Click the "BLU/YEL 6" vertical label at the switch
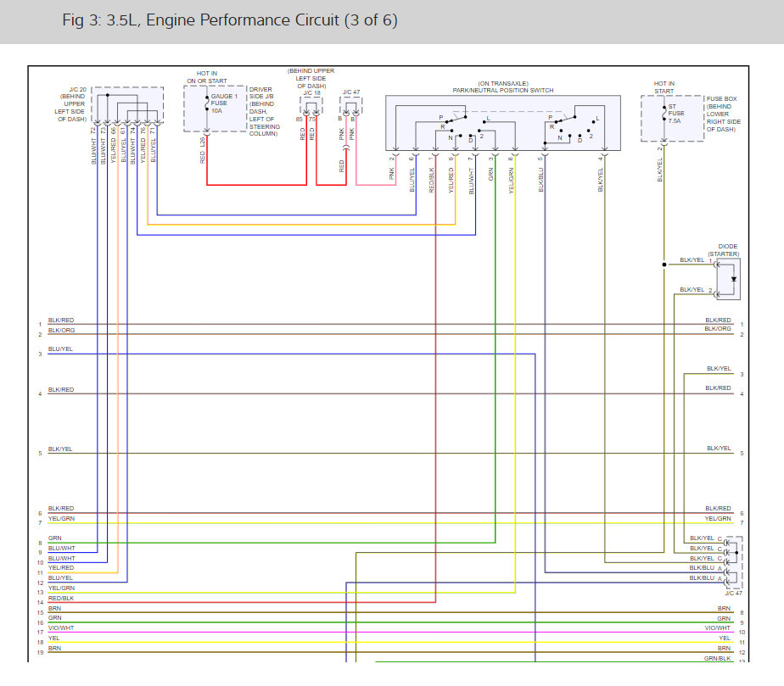 pyautogui.click(x=412, y=175)
